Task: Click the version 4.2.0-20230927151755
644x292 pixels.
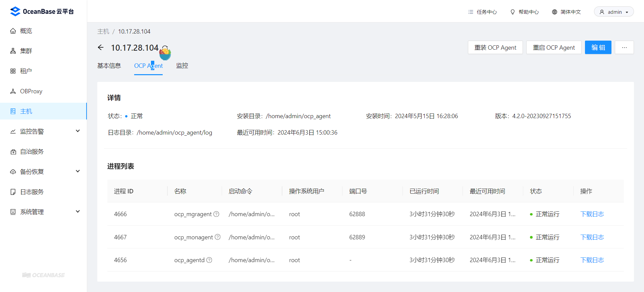Action: [x=541, y=116]
